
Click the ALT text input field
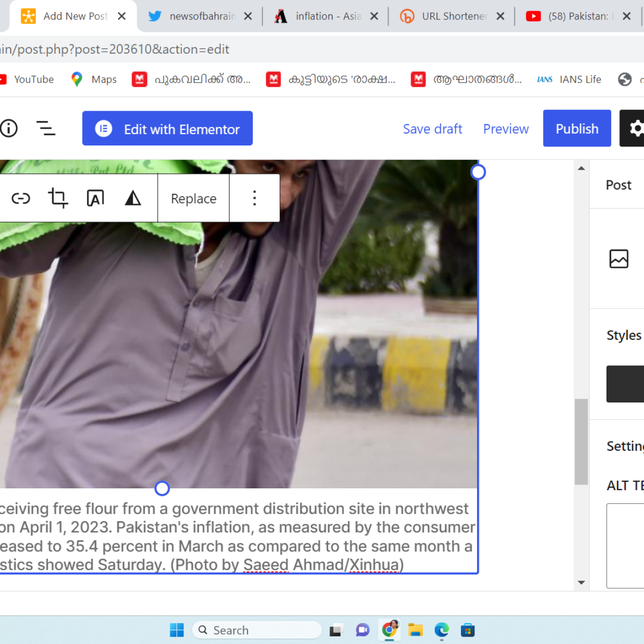pyautogui.click(x=625, y=546)
